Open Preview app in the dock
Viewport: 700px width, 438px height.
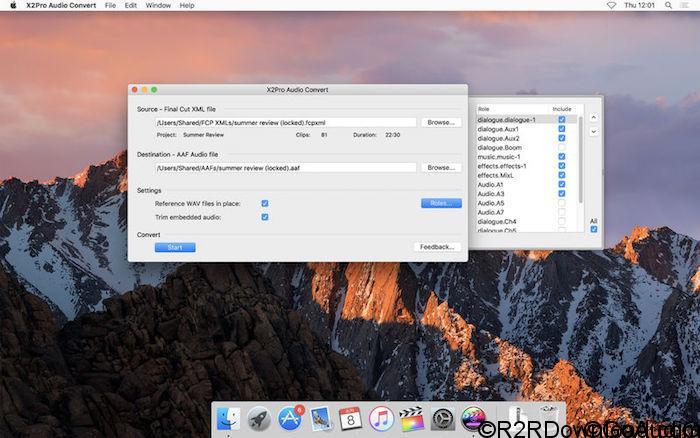pos(320,419)
